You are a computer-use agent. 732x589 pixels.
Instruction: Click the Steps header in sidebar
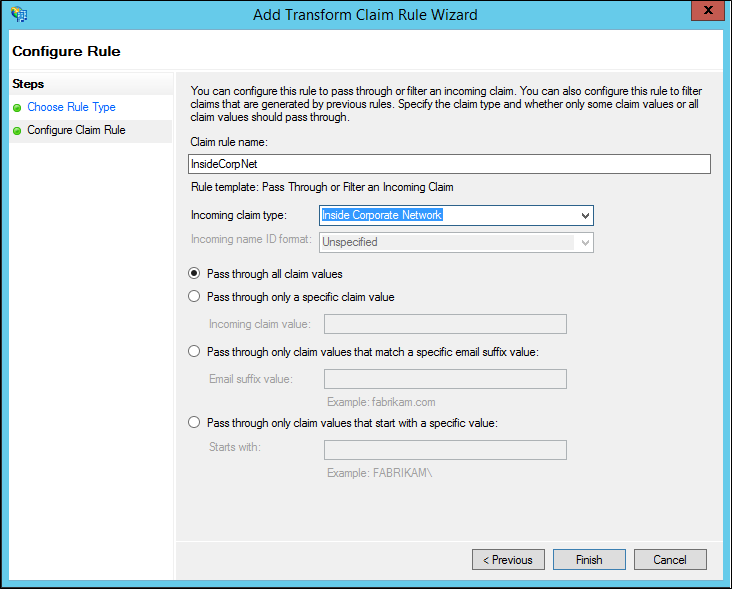(x=28, y=84)
